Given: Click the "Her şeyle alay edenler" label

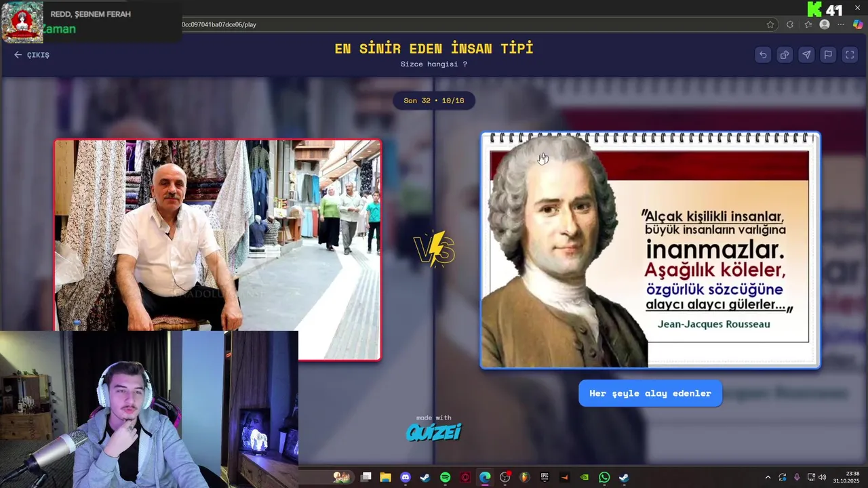Looking at the screenshot, I should pos(650,393).
